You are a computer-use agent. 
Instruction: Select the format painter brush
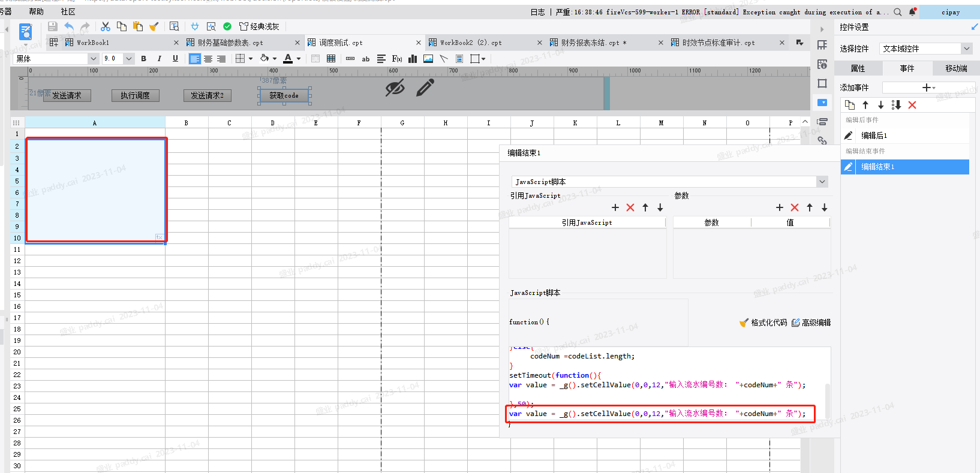(154, 26)
